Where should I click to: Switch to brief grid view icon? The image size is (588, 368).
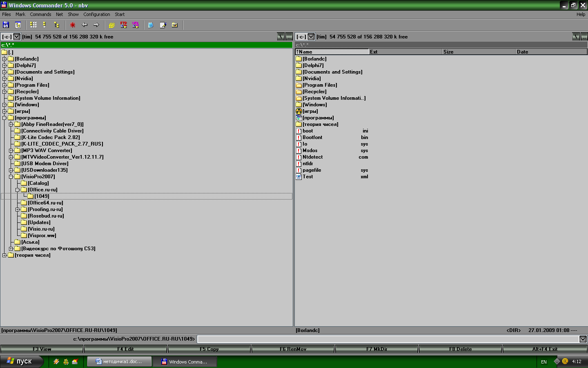[x=33, y=25]
